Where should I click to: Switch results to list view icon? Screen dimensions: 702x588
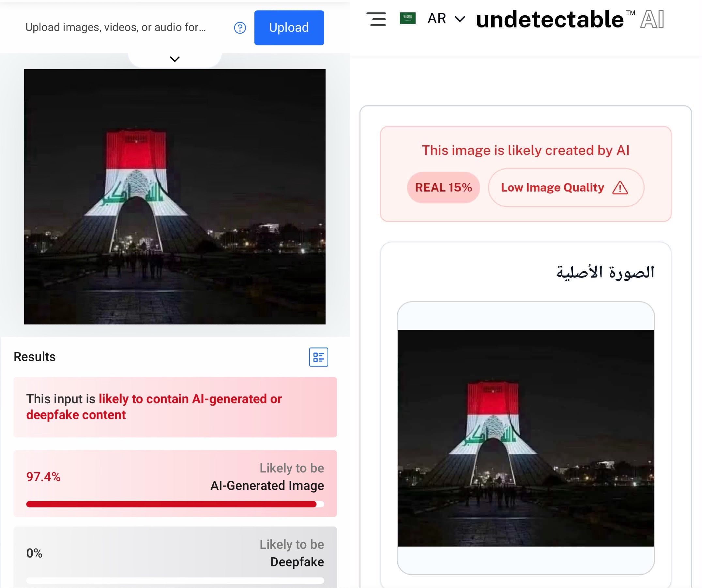[x=318, y=357]
